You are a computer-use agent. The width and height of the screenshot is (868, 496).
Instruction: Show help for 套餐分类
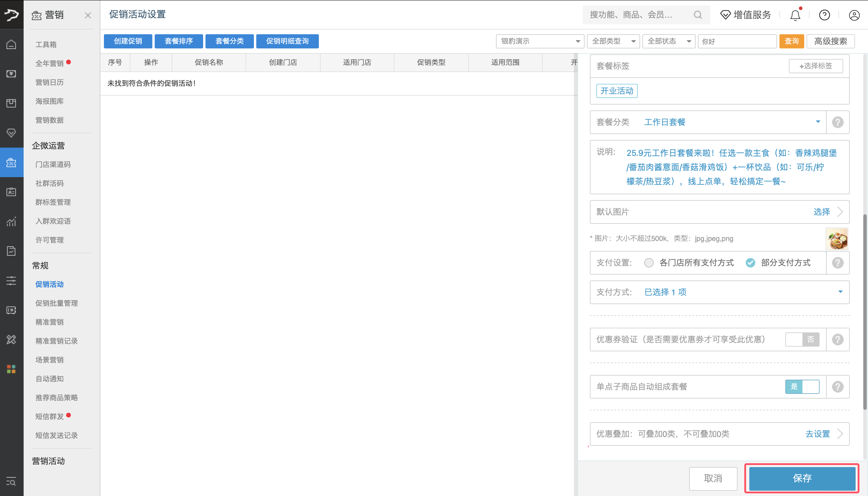[838, 122]
